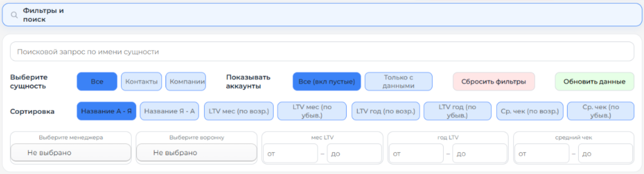Sort by 'LTV год (по убыв.)'
The height and width of the screenshot is (174, 644).
coord(457,111)
